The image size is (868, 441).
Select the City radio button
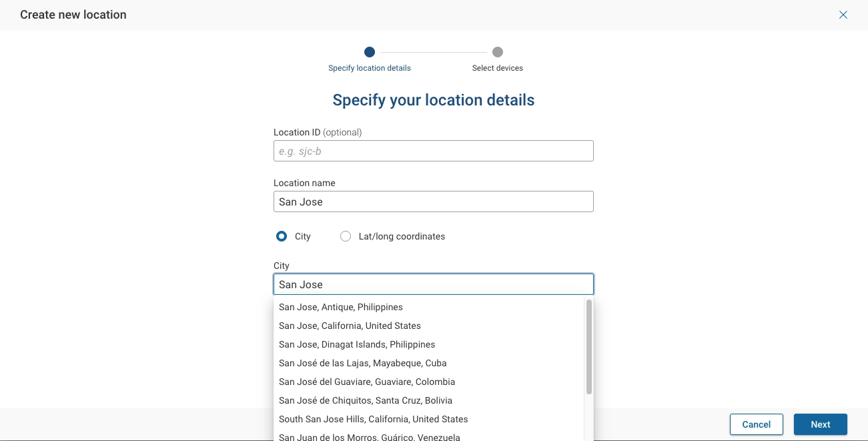282,236
